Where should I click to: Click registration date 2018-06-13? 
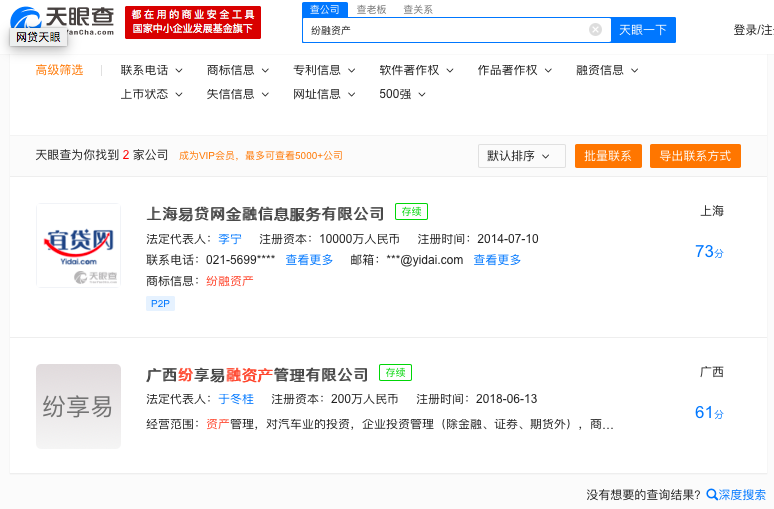tap(506, 399)
